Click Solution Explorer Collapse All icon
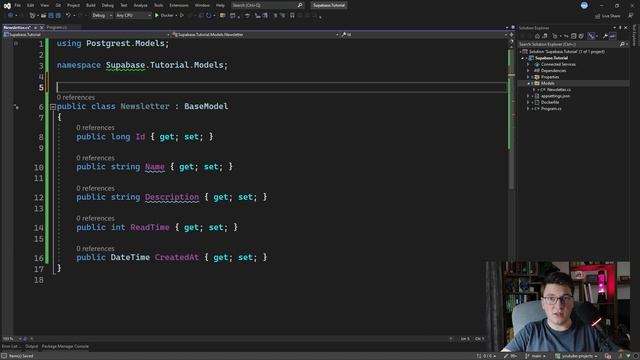This screenshot has height=360, width=640. [x=573, y=36]
